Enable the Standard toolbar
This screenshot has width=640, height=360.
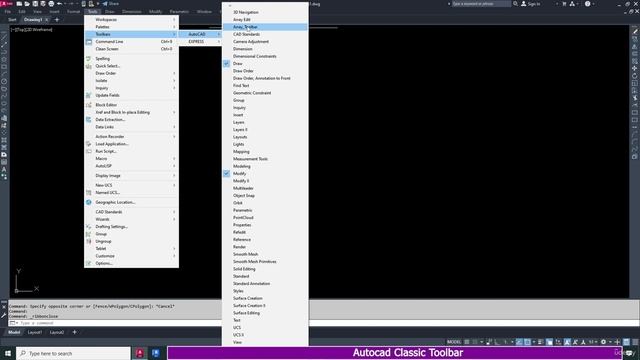tap(265, 276)
